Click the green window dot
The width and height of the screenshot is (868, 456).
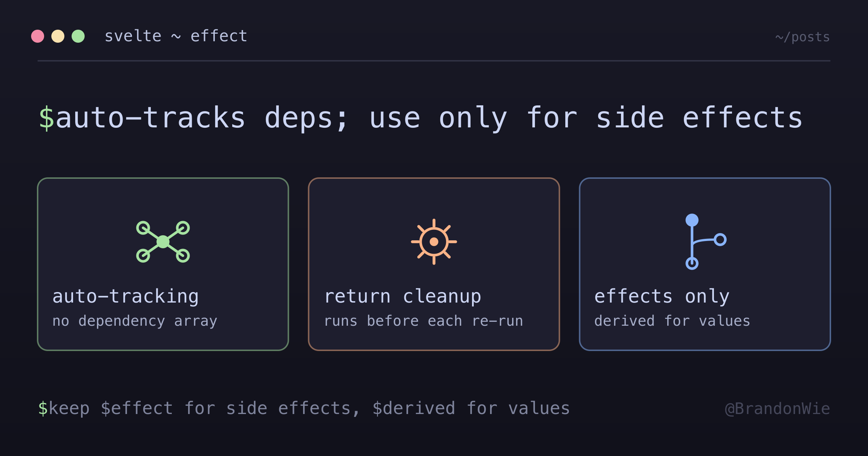[78, 36]
